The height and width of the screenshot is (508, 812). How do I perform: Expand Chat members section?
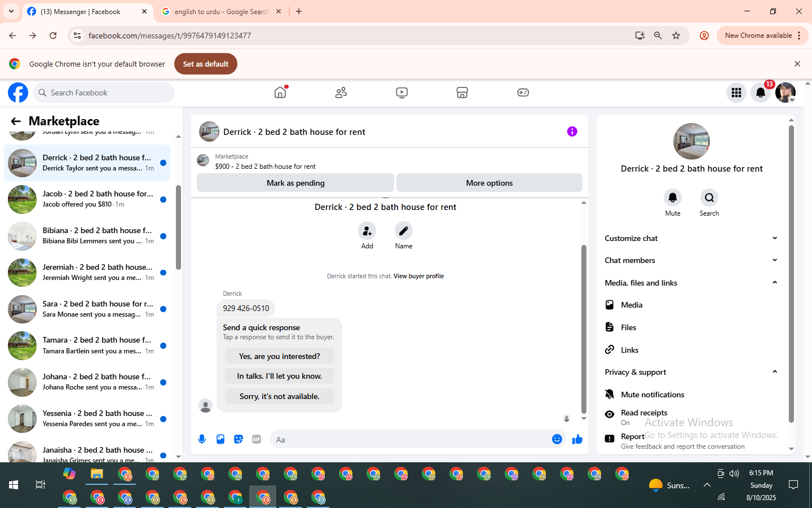point(691,260)
